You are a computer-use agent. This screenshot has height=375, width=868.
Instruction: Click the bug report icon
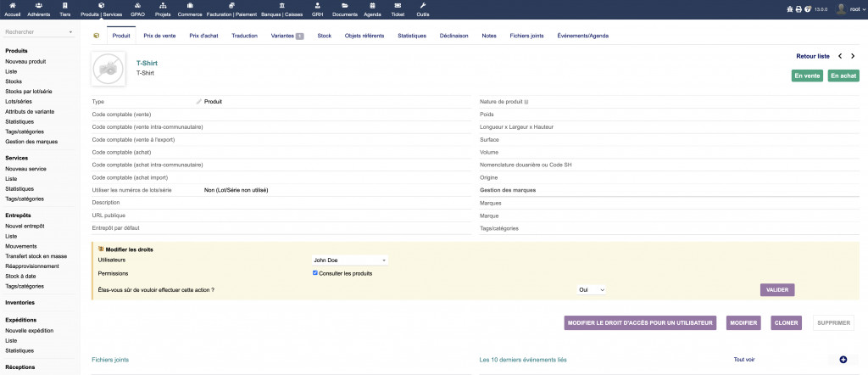pyautogui.click(x=790, y=9)
